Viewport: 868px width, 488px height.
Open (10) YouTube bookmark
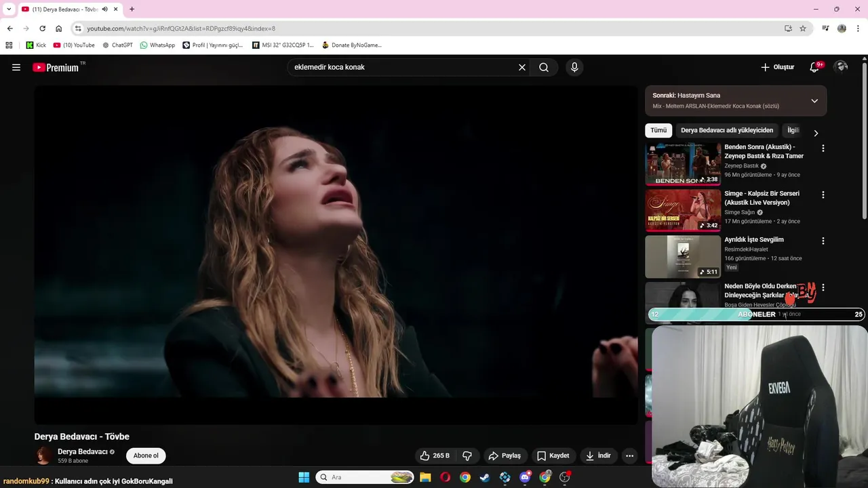[74, 45]
